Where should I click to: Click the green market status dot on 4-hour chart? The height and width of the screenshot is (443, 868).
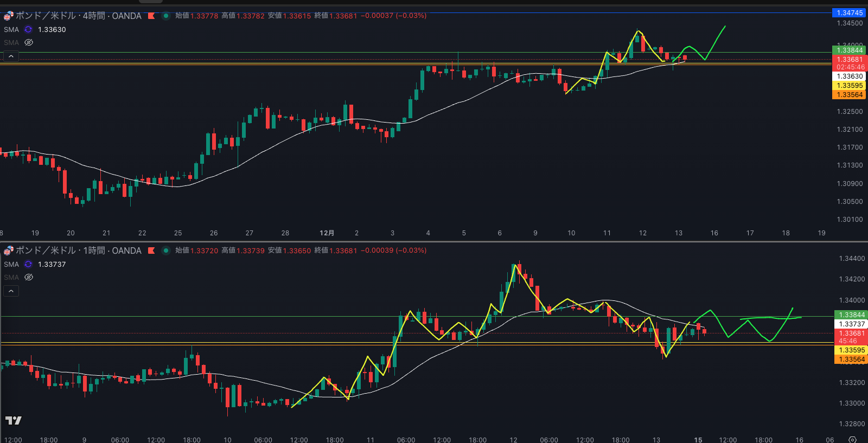coord(166,16)
